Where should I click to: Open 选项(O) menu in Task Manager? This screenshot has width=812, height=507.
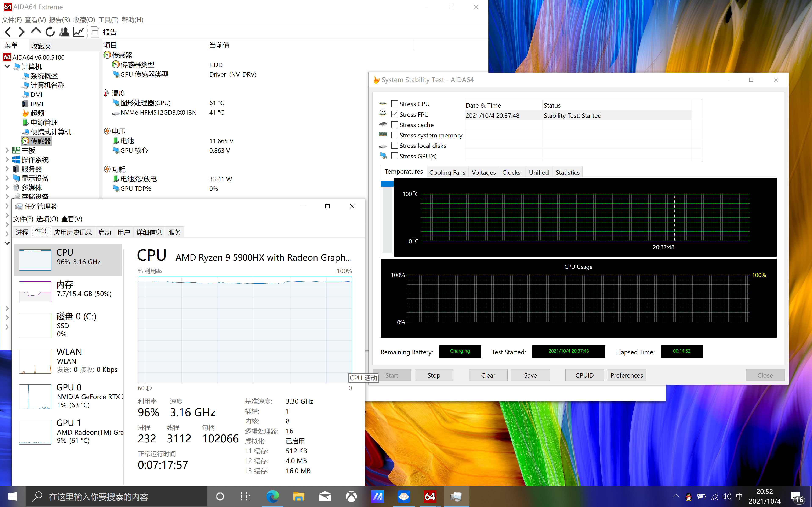click(47, 219)
